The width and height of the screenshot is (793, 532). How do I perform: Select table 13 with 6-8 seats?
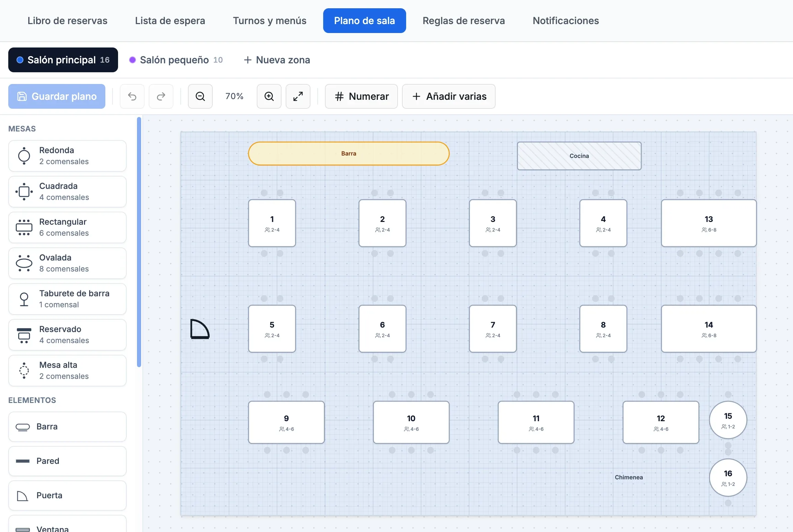click(x=709, y=223)
